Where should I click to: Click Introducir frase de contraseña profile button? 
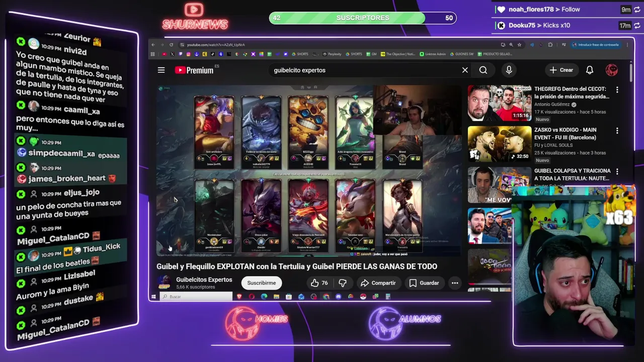click(x=596, y=45)
